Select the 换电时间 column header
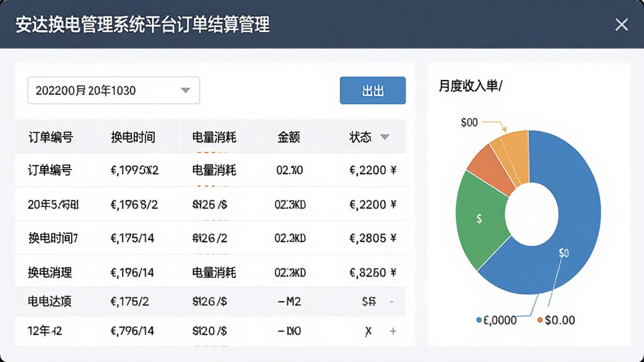 pyautogui.click(x=133, y=137)
